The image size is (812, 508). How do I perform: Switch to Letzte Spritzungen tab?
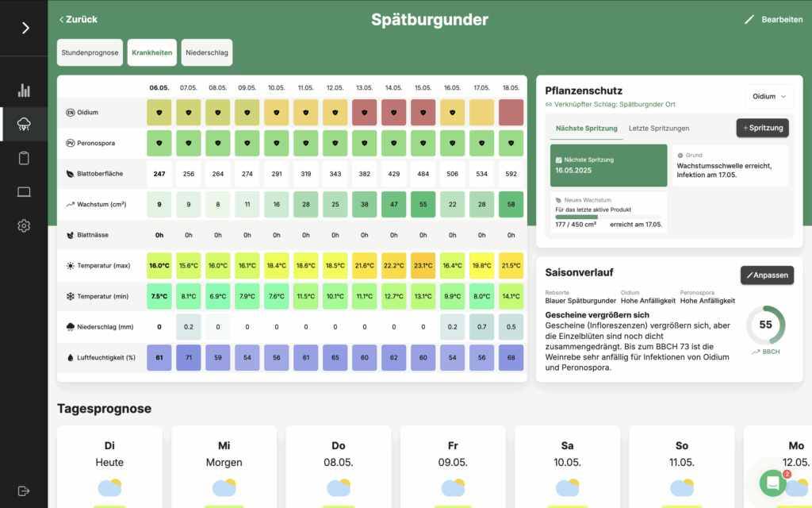659,128
